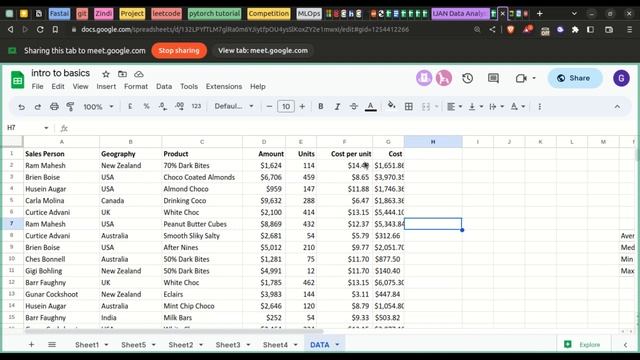This screenshot has height=360, width=640.
Task: Increase font size with plus button
Action: [302, 107]
